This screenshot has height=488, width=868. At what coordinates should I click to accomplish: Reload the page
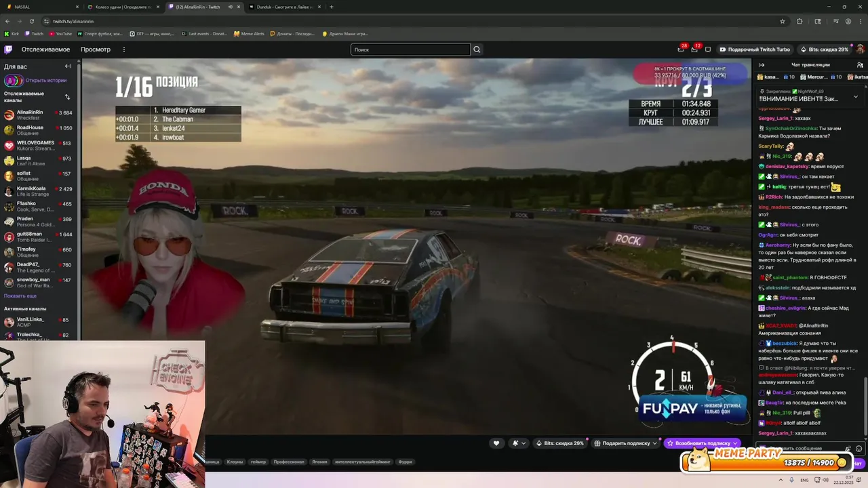click(31, 21)
